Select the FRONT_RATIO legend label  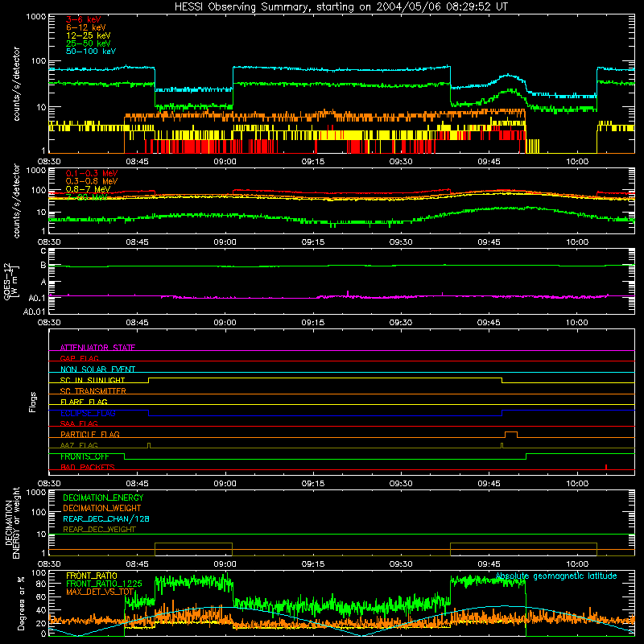92,576
